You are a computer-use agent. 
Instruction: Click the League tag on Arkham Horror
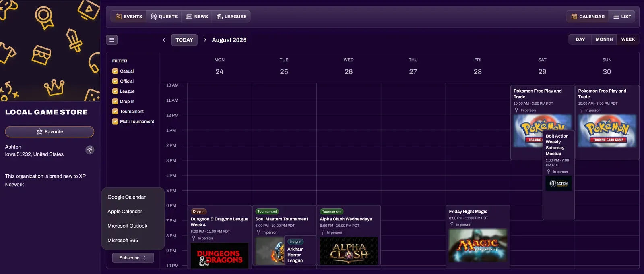(x=295, y=242)
